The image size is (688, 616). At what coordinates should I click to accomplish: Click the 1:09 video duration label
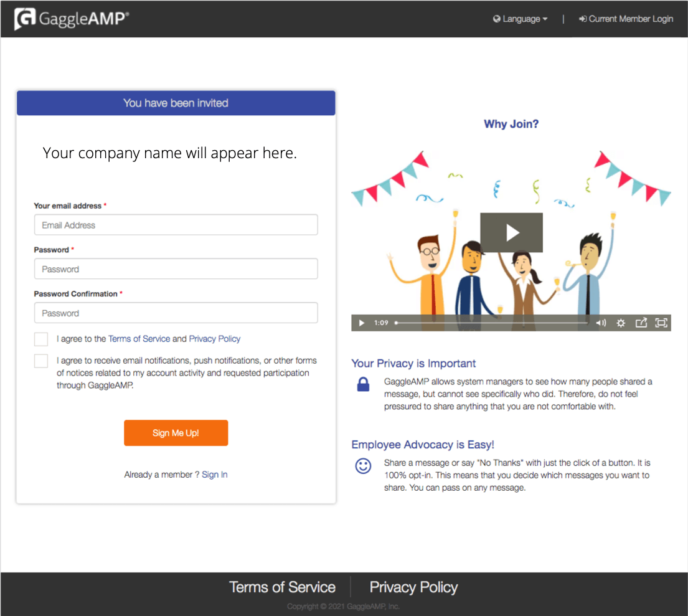coord(381,323)
